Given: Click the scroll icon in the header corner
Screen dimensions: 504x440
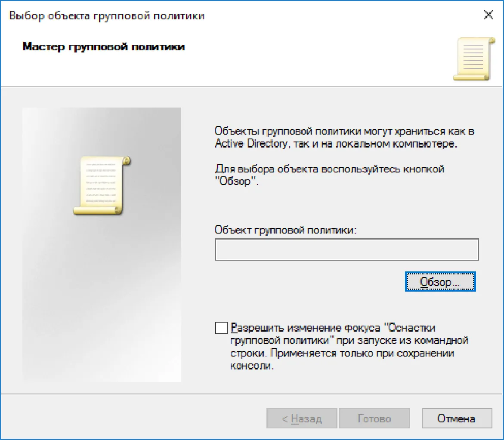Looking at the screenshot, I should coord(474,59).
